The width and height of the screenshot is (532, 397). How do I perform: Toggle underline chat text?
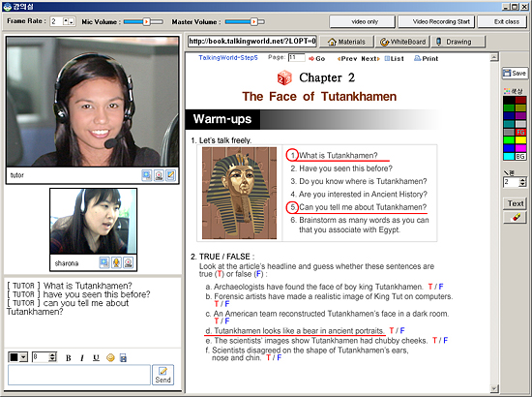tap(97, 358)
